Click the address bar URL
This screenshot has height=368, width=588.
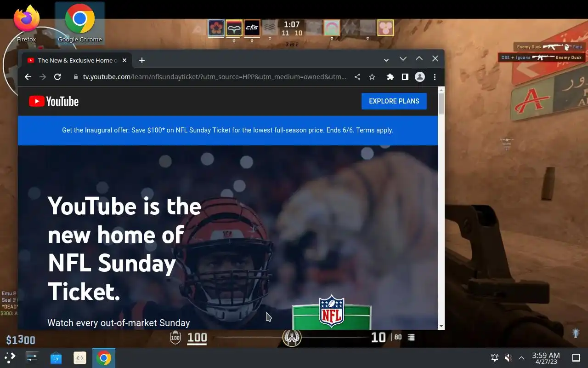pos(215,77)
